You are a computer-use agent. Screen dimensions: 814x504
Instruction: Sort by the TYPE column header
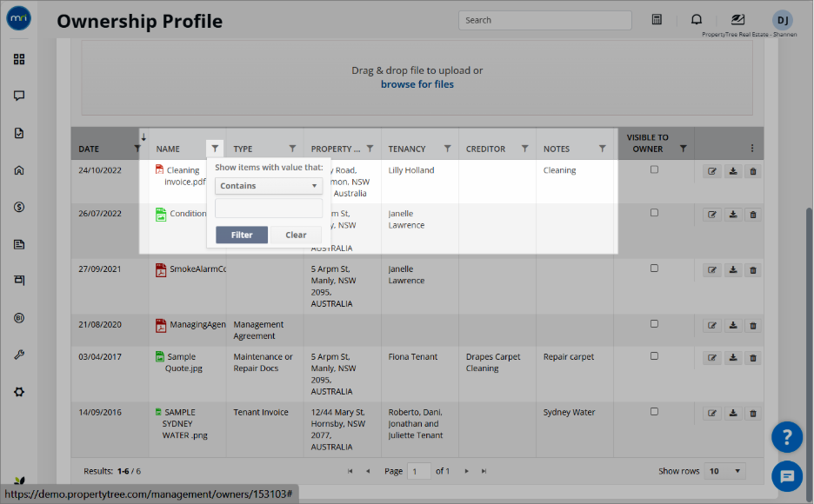[x=243, y=149]
